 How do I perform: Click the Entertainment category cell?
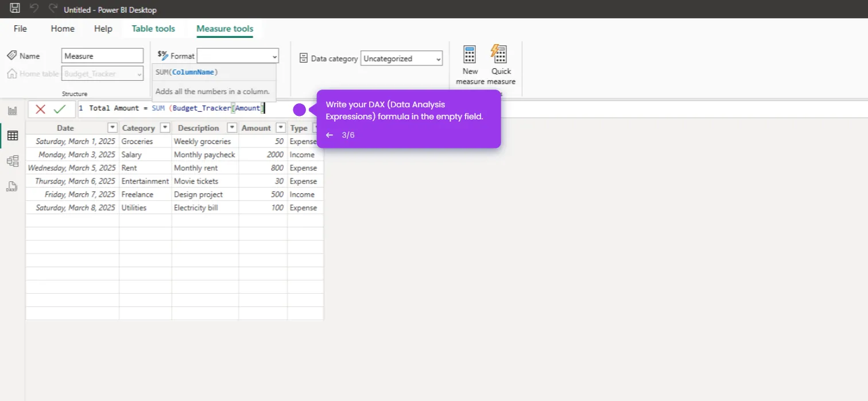coord(145,181)
